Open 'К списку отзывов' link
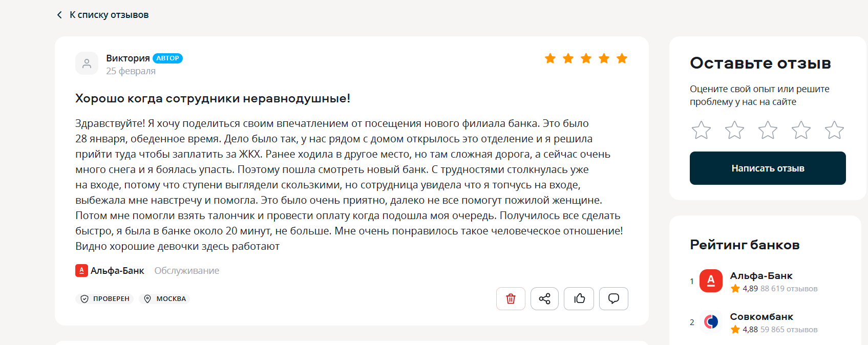 (x=109, y=15)
